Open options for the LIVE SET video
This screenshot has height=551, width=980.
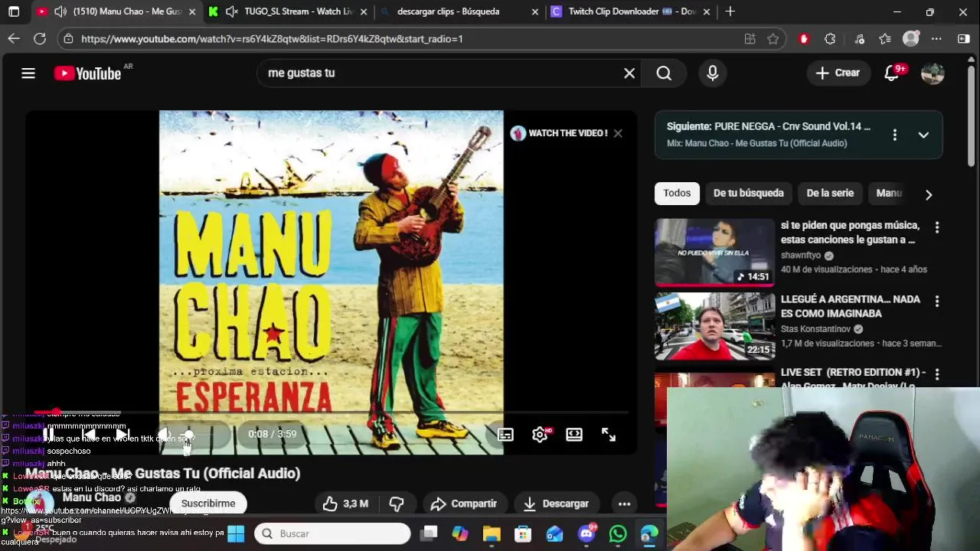click(x=936, y=373)
